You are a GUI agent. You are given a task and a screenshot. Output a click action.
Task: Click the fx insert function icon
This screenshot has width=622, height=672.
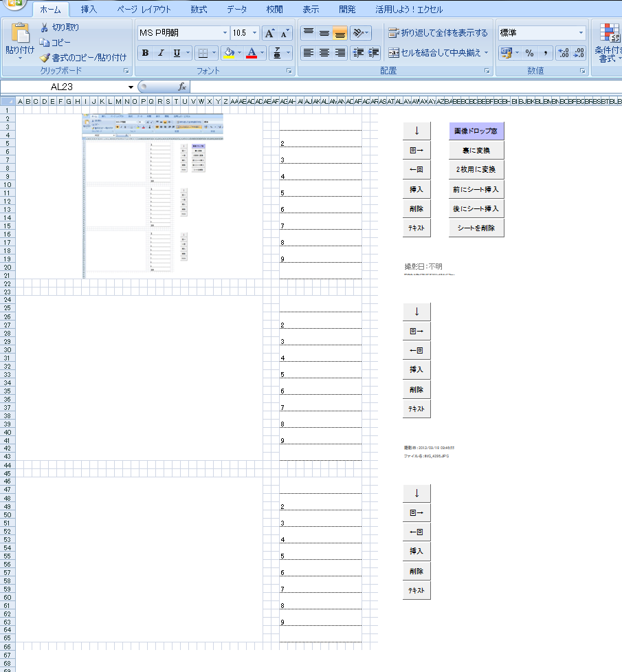pos(182,87)
